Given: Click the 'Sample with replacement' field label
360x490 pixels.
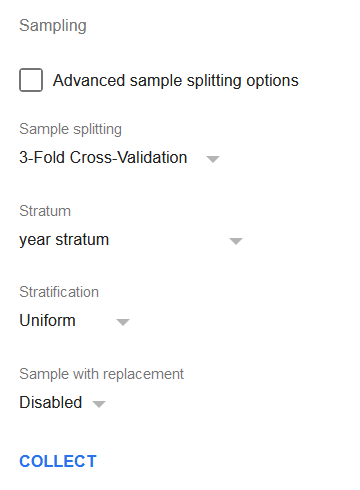Looking at the screenshot, I should pos(101,374).
